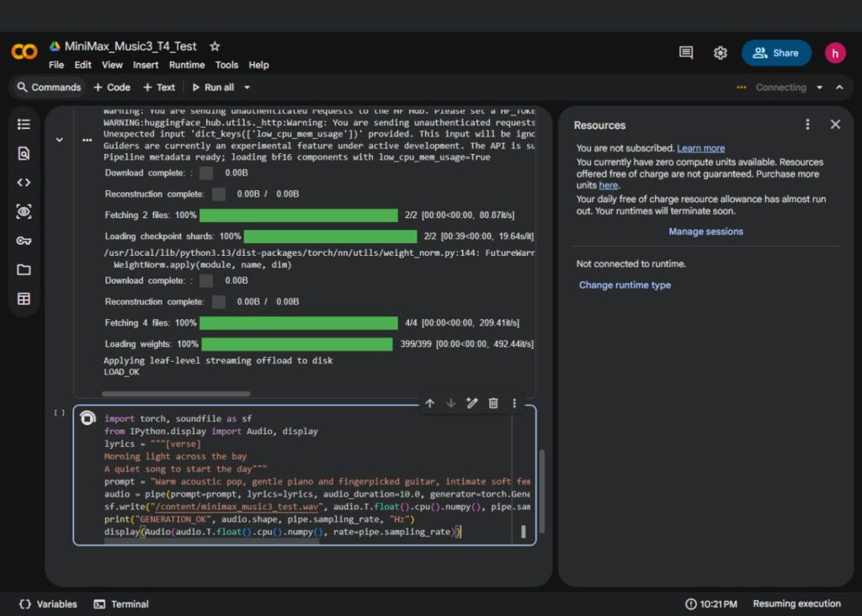
Task: Click the Connecting status indicator
Action: point(772,88)
